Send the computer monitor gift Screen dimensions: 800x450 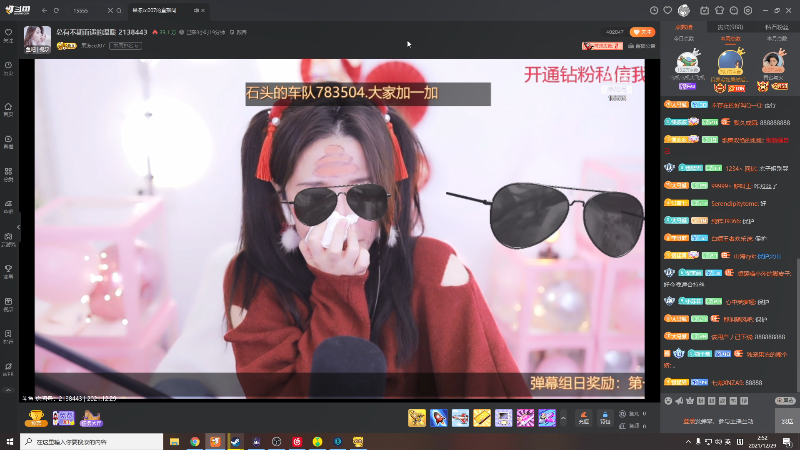click(503, 418)
